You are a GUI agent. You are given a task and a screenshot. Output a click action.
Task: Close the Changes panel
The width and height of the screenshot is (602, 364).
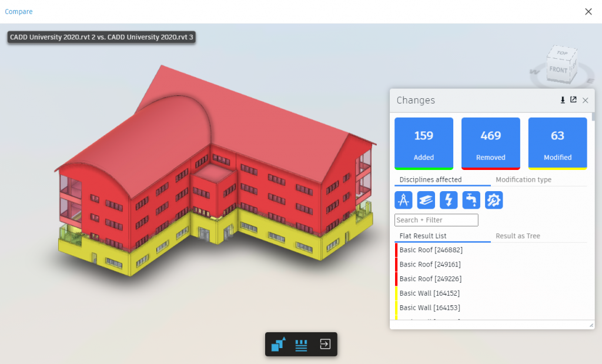pyautogui.click(x=585, y=100)
